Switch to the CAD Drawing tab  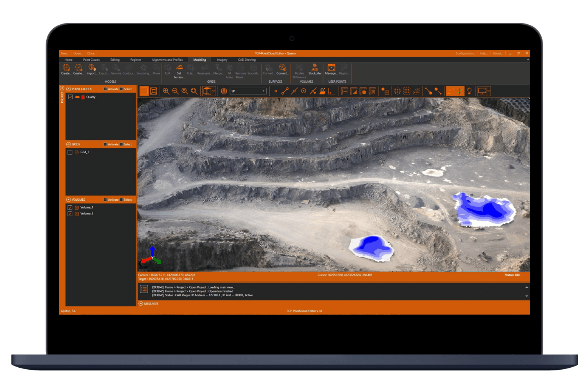coord(247,60)
